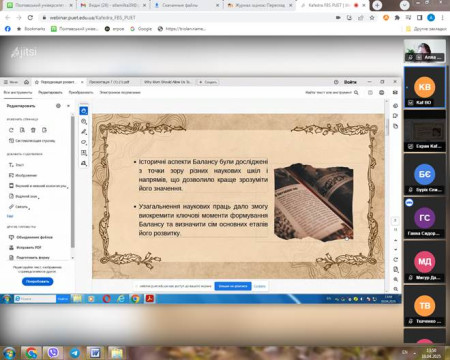Click the Facebook bookmark icon
Image resolution: width=450 pixels, height=360 pixels.
tap(8, 29)
